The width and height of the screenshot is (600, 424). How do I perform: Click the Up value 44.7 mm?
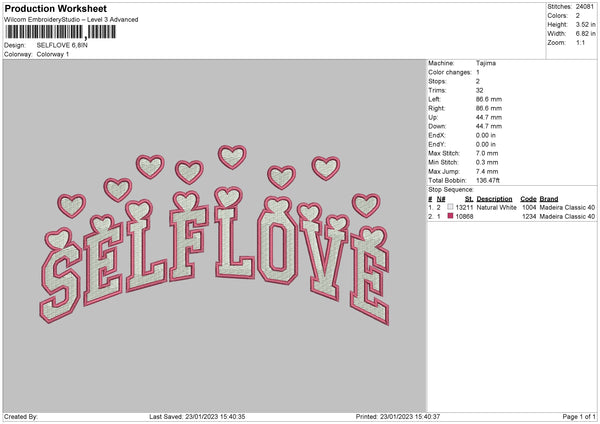click(489, 117)
